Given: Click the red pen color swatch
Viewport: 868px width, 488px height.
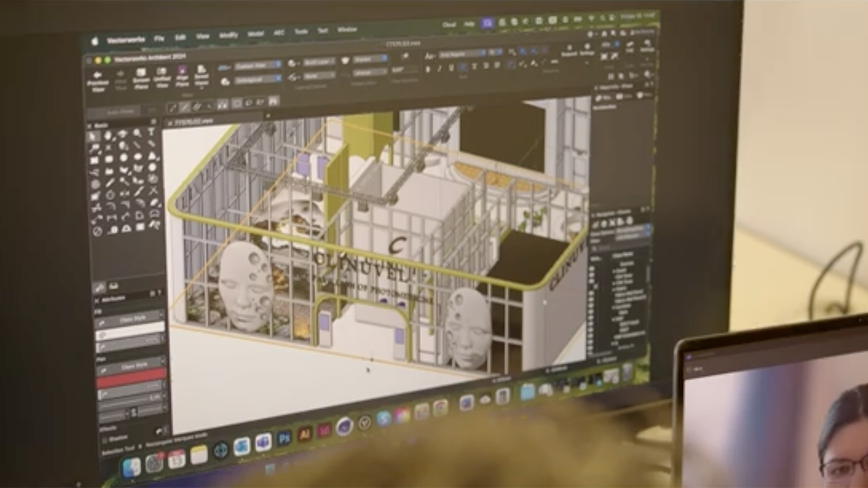Looking at the screenshot, I should (132, 378).
